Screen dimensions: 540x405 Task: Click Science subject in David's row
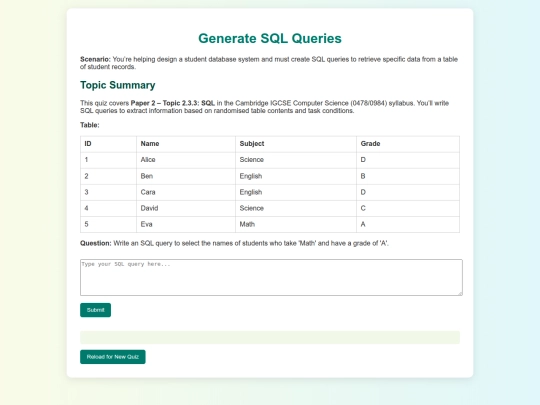tap(296, 208)
